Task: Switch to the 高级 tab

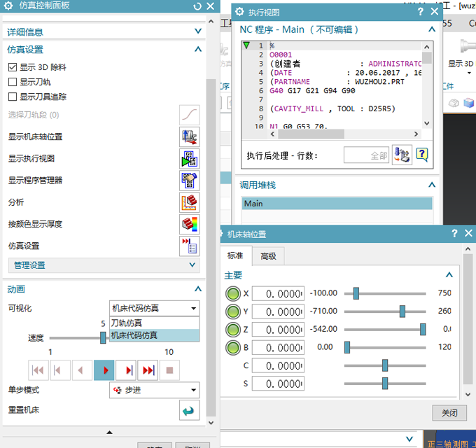Action: pyautogui.click(x=268, y=256)
